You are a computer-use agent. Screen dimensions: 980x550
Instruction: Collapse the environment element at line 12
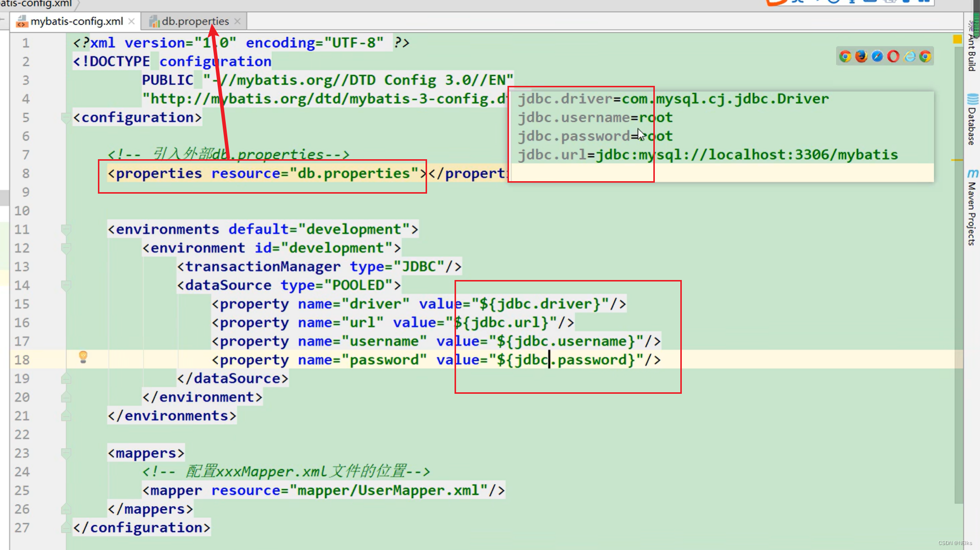(x=65, y=248)
